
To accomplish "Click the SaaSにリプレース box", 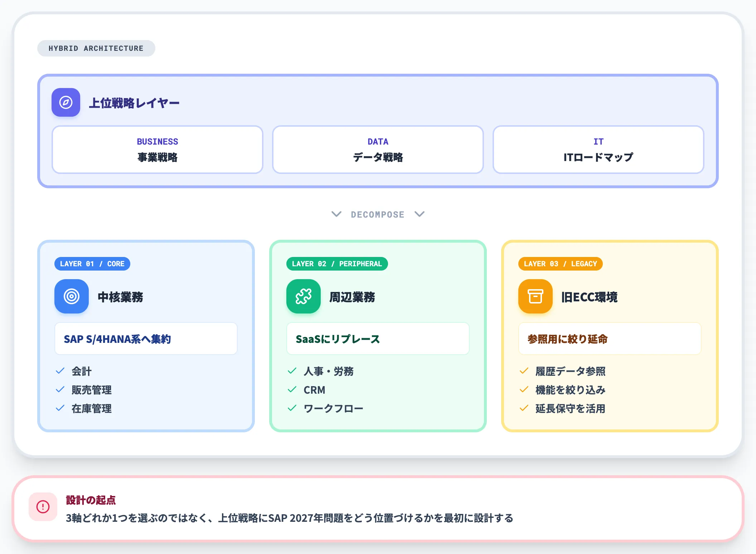I will 378,339.
